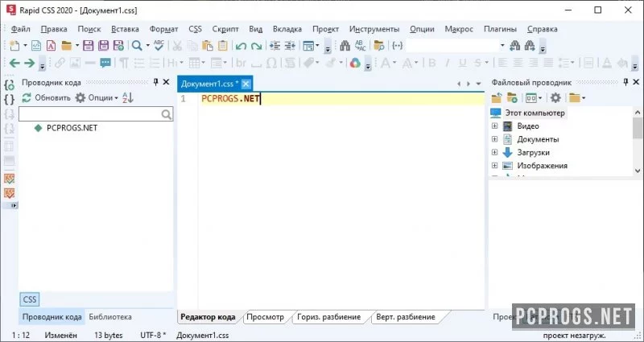The height and width of the screenshot is (342, 644).
Task: Redo the last undone change
Action: pos(256,46)
